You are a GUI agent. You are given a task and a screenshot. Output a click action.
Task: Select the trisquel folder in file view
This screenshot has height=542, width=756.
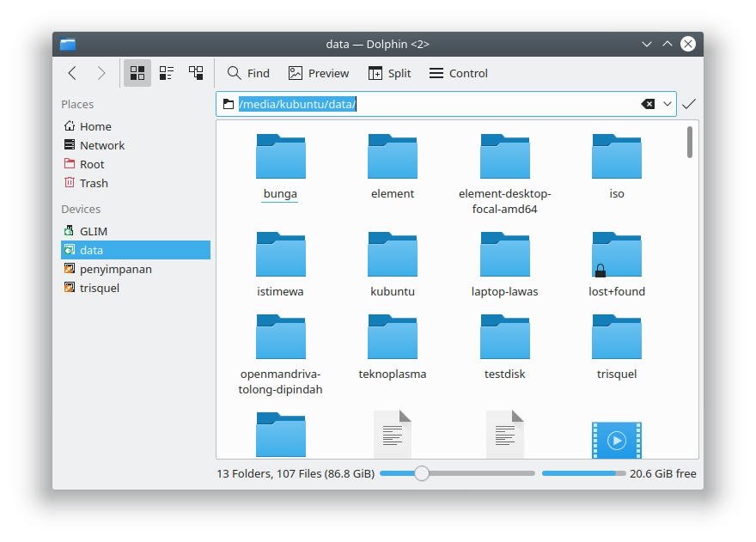click(617, 347)
